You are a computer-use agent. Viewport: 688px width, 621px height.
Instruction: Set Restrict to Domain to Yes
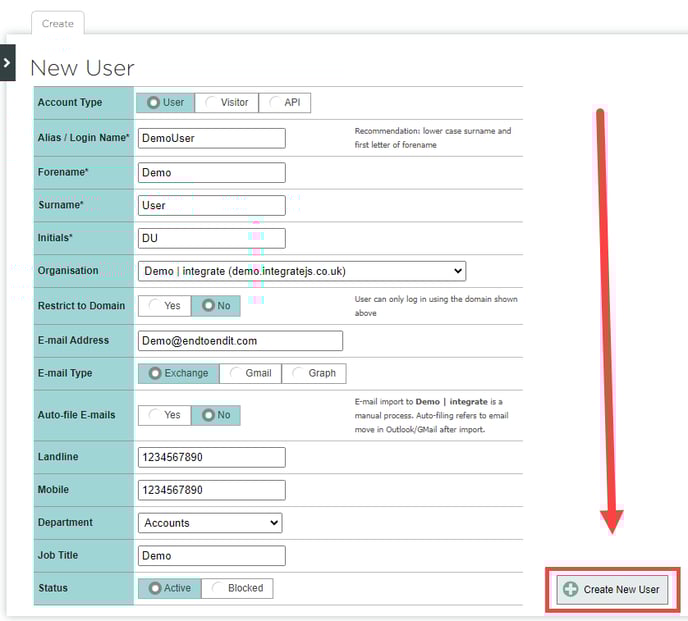click(x=164, y=306)
